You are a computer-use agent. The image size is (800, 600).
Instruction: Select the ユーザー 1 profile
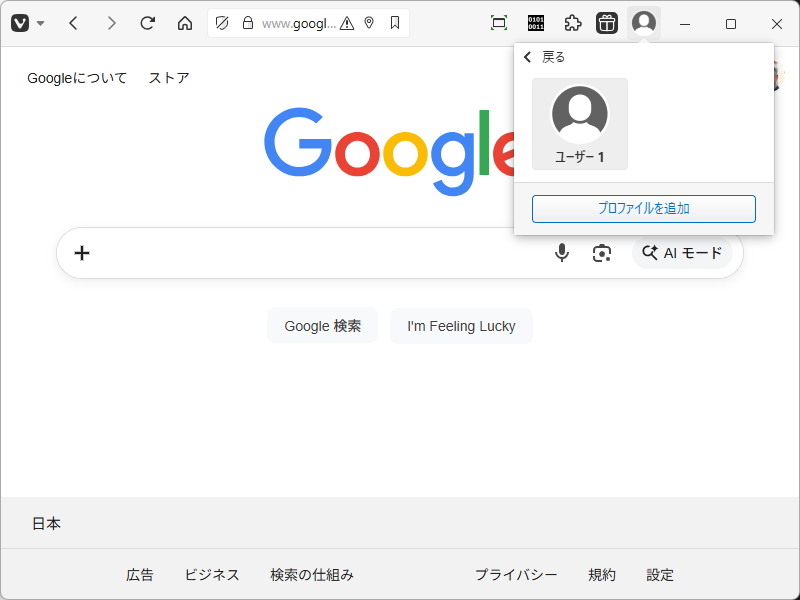pos(580,124)
